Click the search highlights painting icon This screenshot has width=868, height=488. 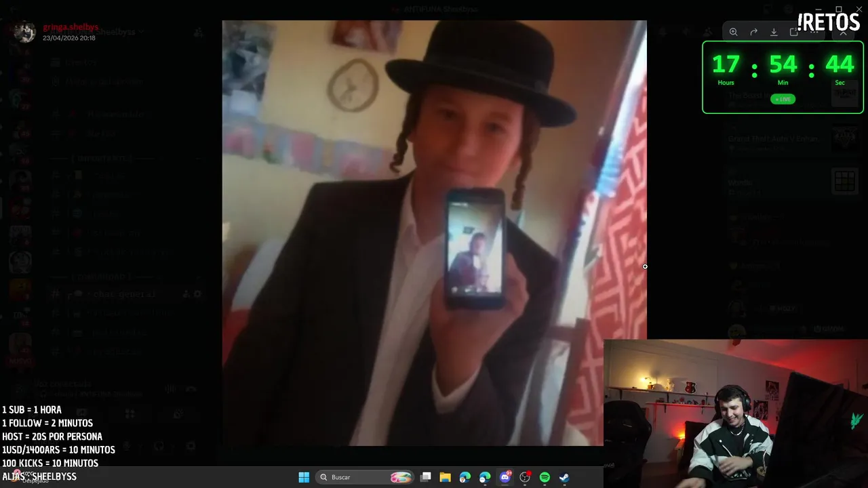pos(401,477)
